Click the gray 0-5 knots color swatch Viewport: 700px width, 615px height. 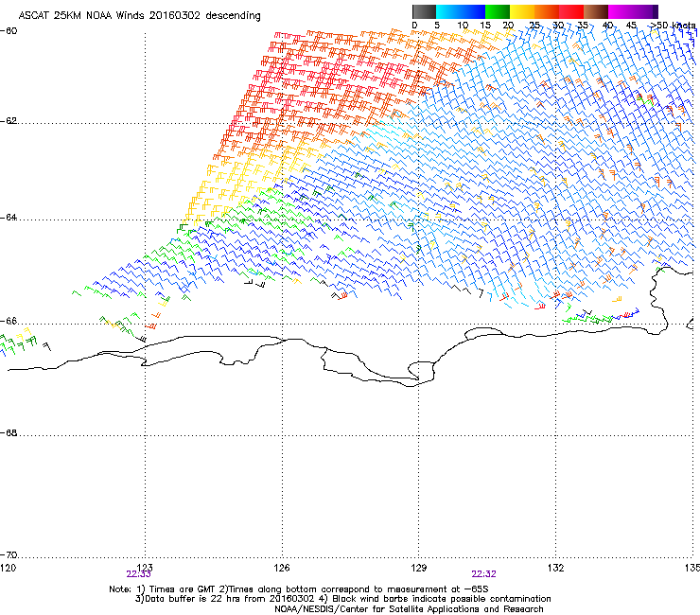424,11
